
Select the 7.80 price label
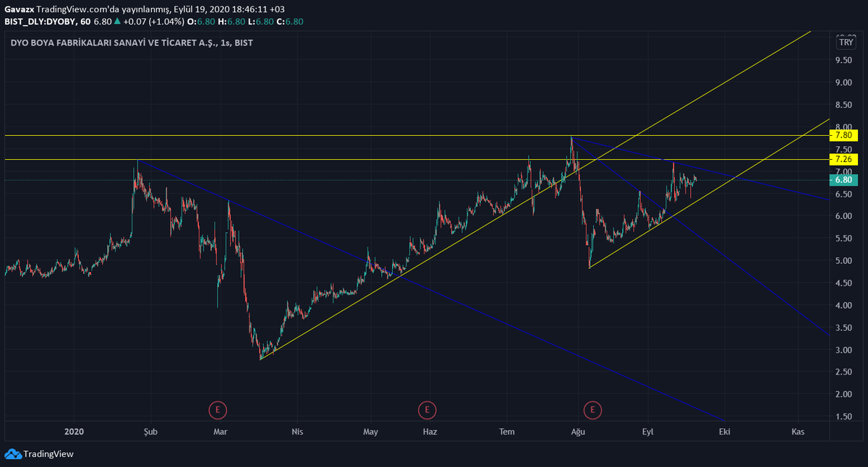click(x=843, y=135)
